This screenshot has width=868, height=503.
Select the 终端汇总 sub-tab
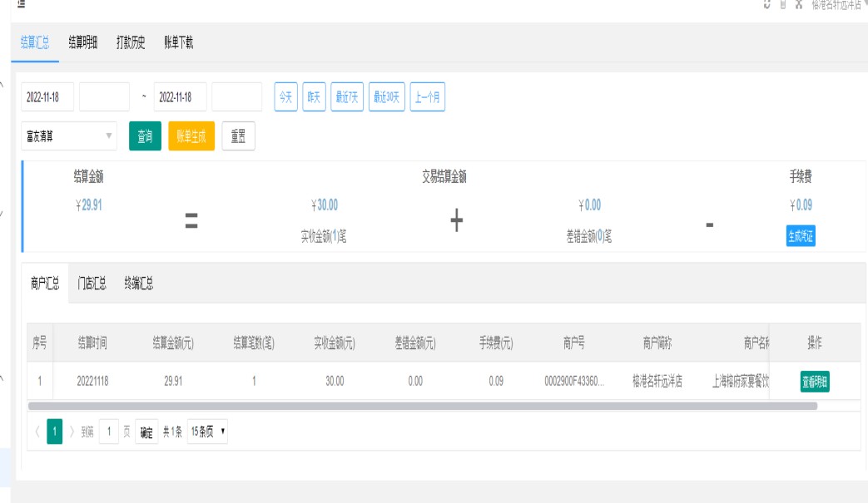[x=138, y=284]
